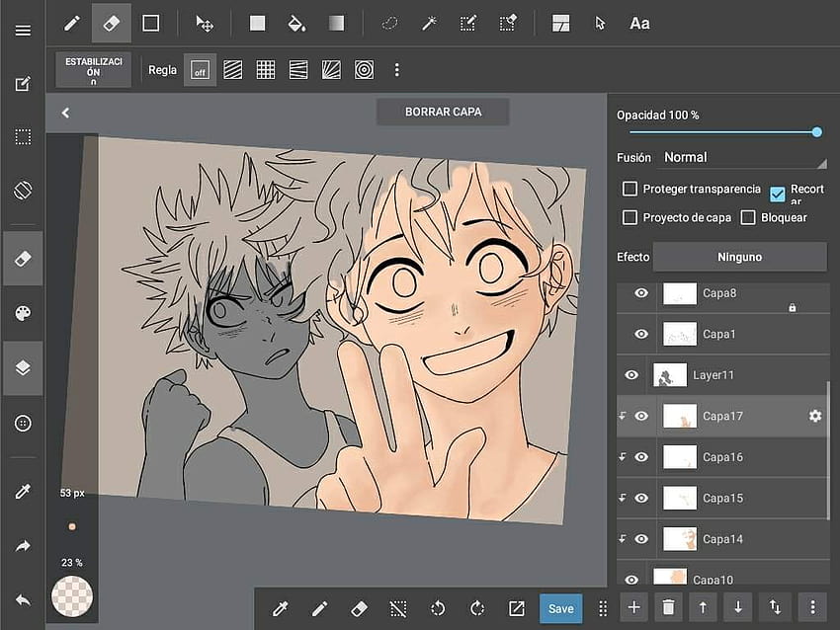Select the concentric circle ruler

364,70
